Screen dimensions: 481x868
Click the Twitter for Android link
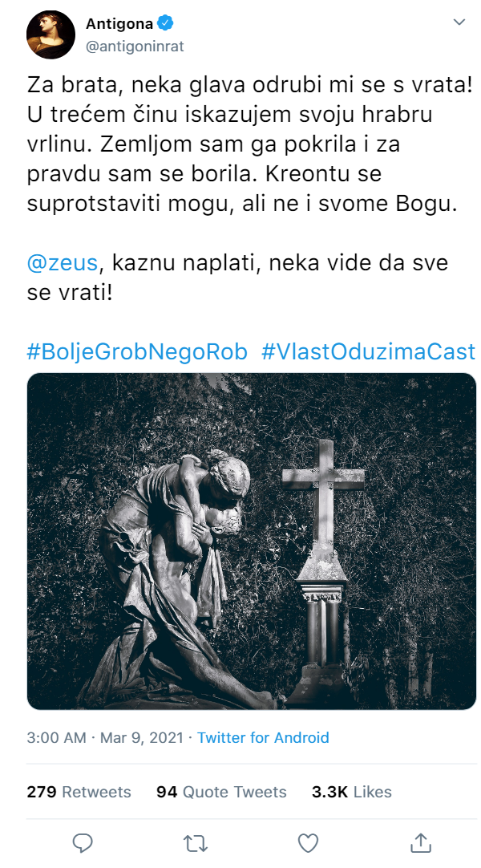263,737
